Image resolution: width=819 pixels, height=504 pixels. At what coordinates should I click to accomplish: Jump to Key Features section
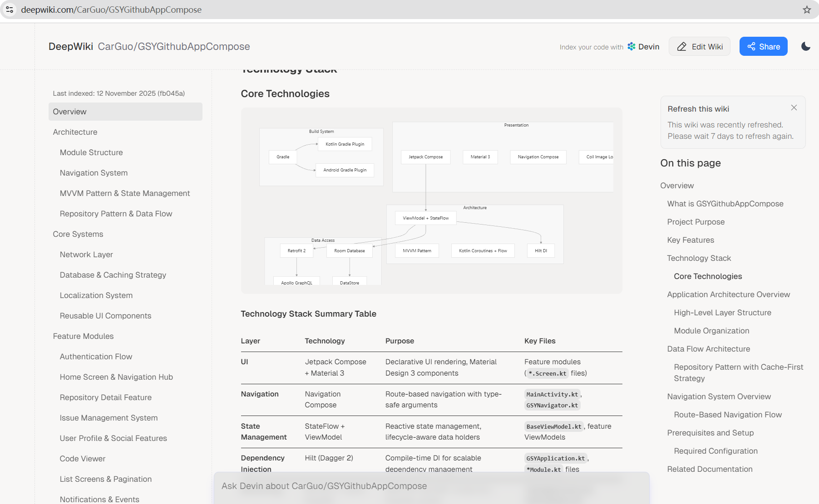(691, 240)
